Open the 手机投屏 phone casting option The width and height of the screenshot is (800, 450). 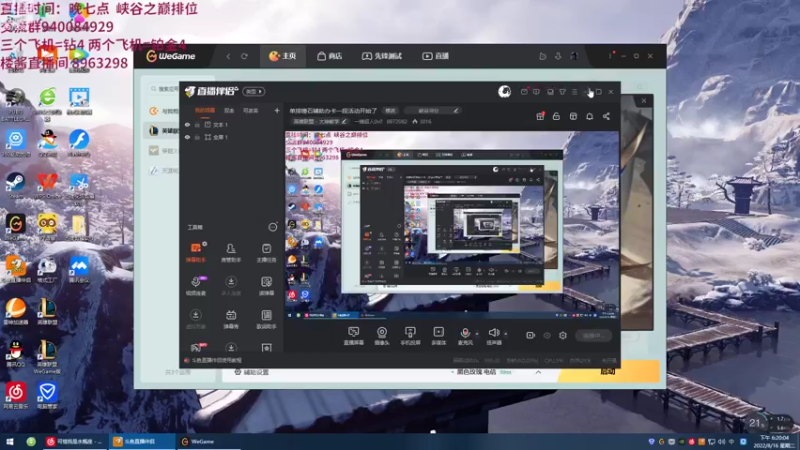[410, 336]
